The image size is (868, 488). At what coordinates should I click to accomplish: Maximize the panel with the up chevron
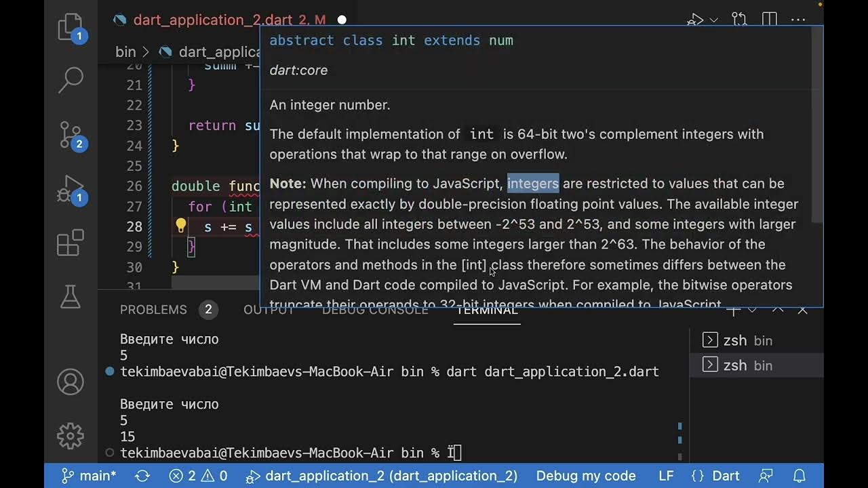778,310
